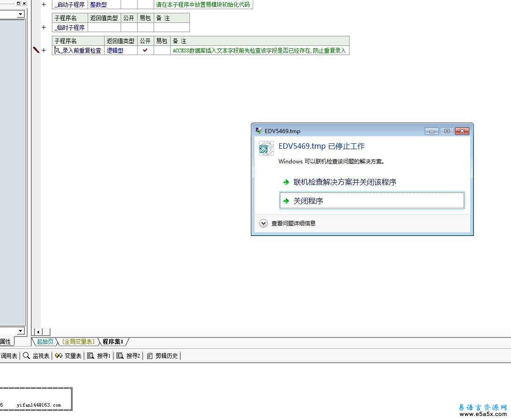Click the 剪辑历史 clipboard icon

coord(150,356)
